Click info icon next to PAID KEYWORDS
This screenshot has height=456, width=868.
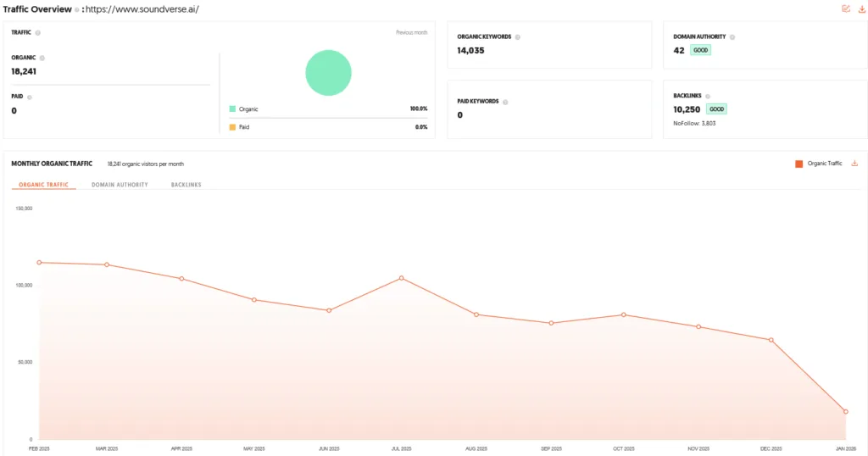pos(505,102)
